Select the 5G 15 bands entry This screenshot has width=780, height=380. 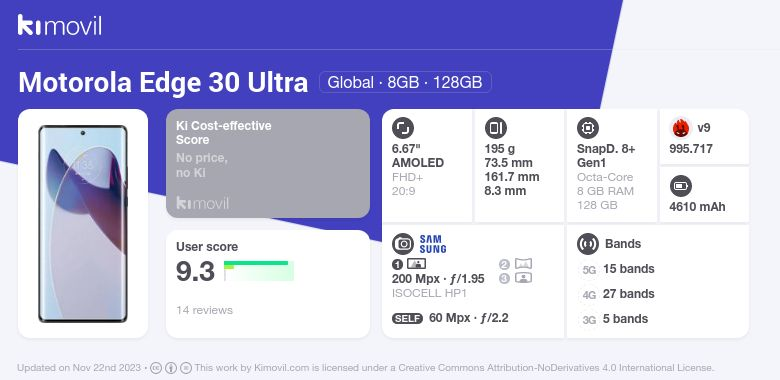tap(618, 270)
